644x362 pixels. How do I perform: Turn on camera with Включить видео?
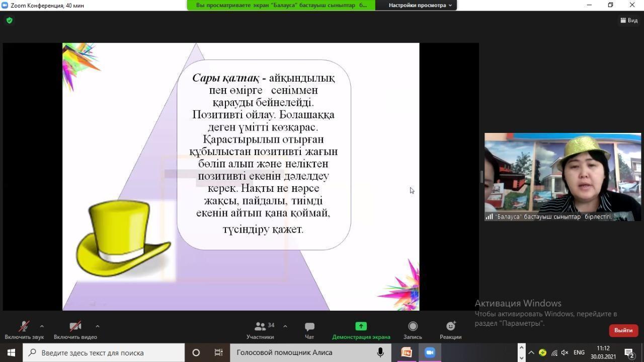75,327
